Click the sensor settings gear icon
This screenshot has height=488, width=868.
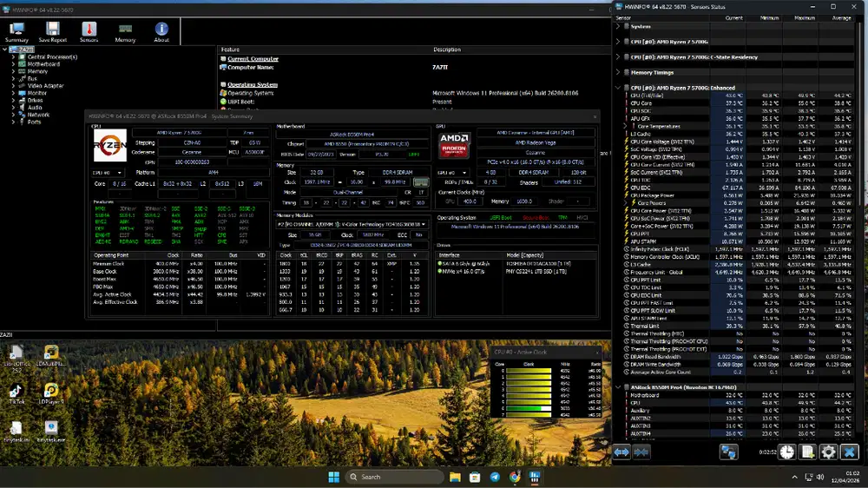click(828, 452)
